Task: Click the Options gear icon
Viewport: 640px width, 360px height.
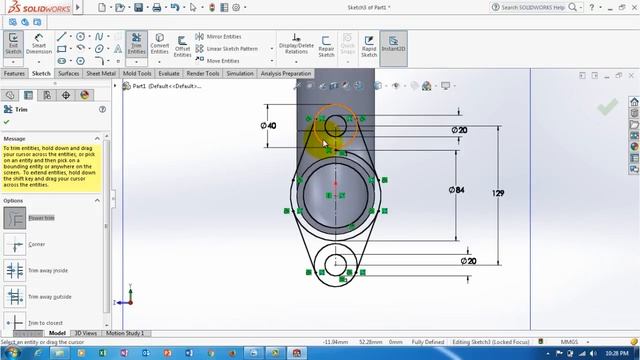Action: tap(236, 7)
